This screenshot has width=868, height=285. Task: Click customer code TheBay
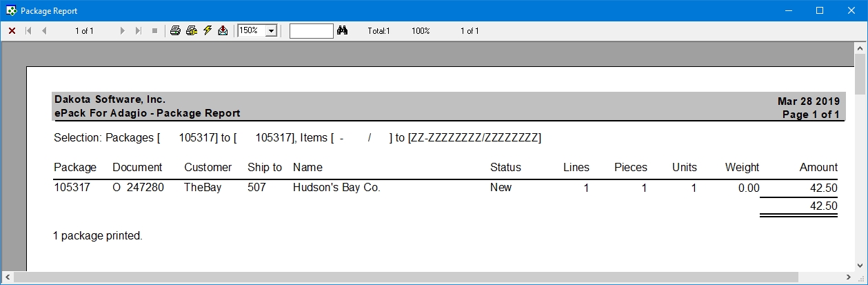pyautogui.click(x=203, y=188)
